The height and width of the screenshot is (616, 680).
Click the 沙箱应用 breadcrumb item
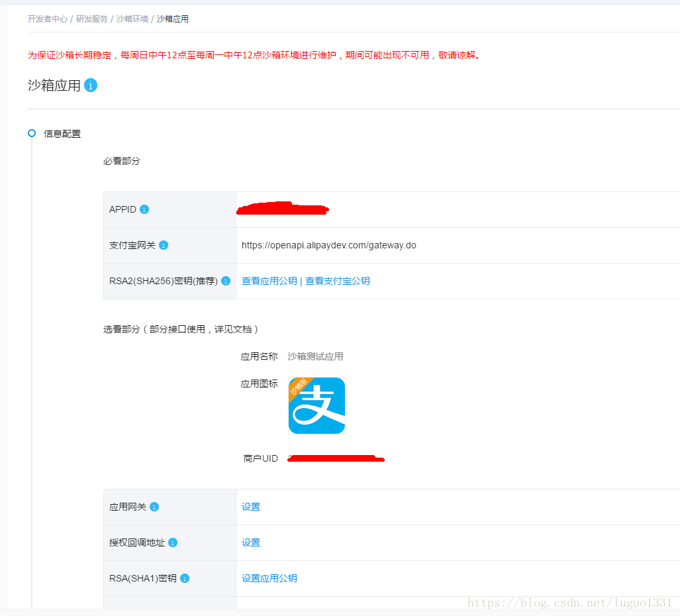click(x=173, y=19)
